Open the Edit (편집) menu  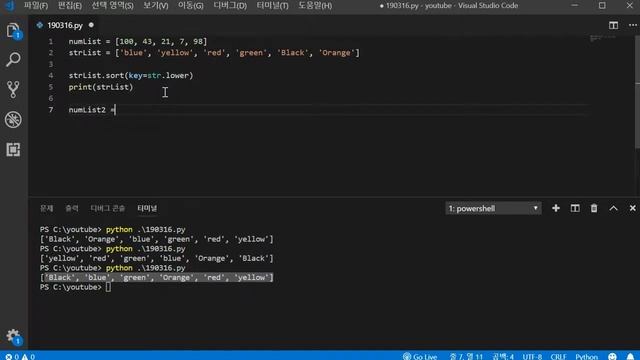pyautogui.click(x=69, y=6)
